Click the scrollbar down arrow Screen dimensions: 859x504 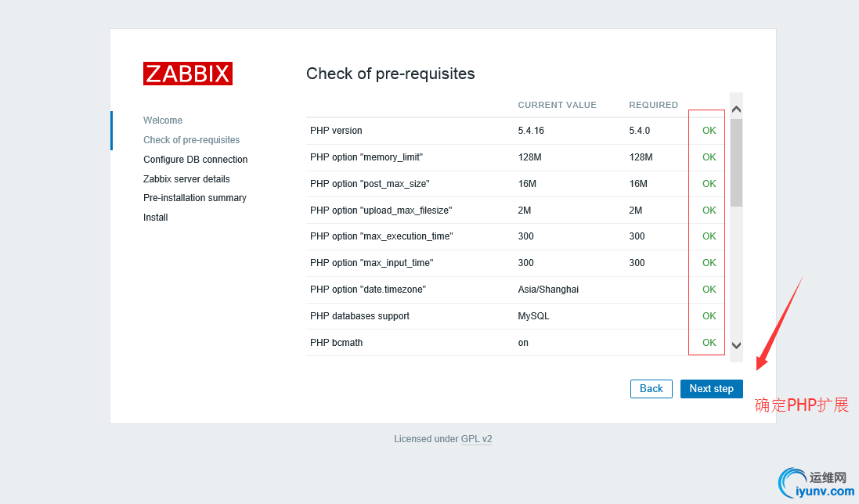(x=736, y=345)
